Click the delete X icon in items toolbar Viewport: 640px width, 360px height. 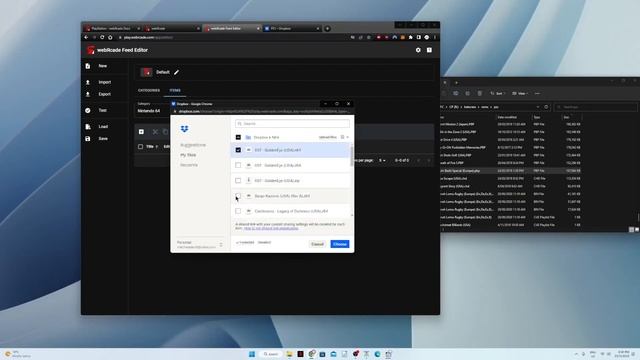pos(155,132)
